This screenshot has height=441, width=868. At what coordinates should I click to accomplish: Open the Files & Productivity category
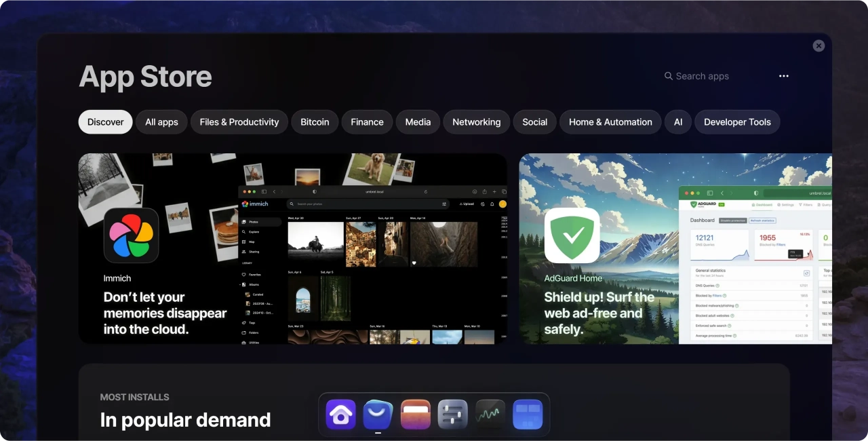[x=239, y=122]
